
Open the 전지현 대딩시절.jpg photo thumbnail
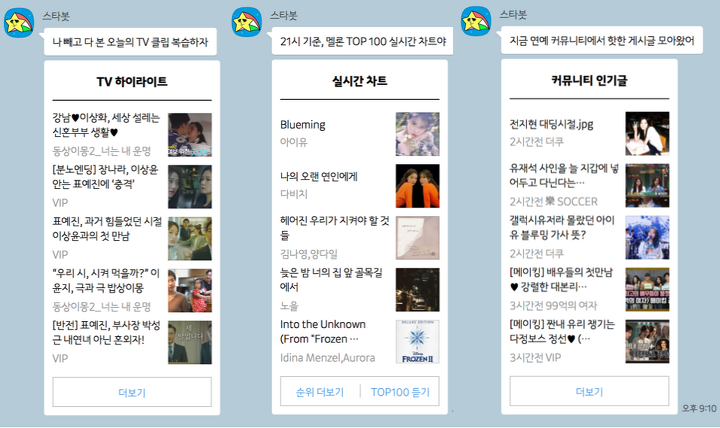coord(647,133)
